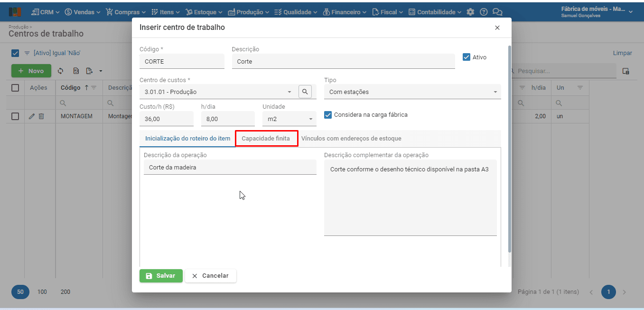Click the h/dia field showing 8,00
The image size is (644, 310).
point(228,119)
